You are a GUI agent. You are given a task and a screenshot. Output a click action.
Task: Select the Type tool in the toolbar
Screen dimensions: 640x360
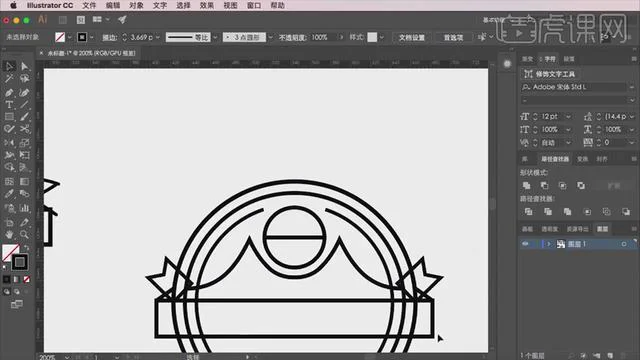click(x=9, y=104)
